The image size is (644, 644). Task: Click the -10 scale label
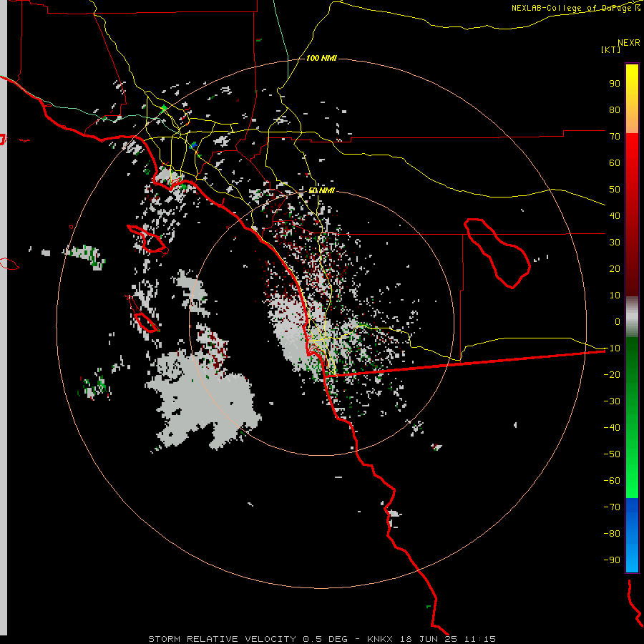(x=612, y=348)
